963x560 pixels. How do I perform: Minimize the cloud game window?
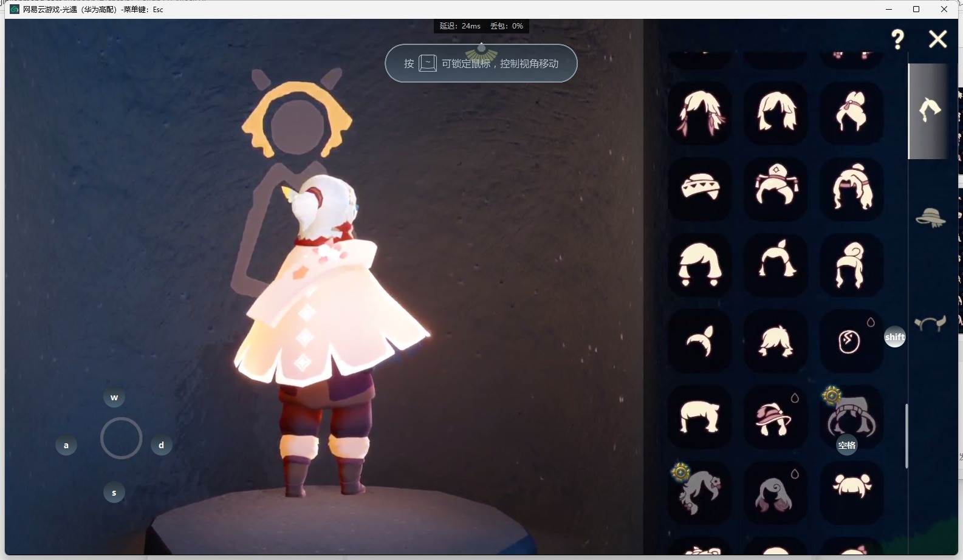click(x=889, y=9)
